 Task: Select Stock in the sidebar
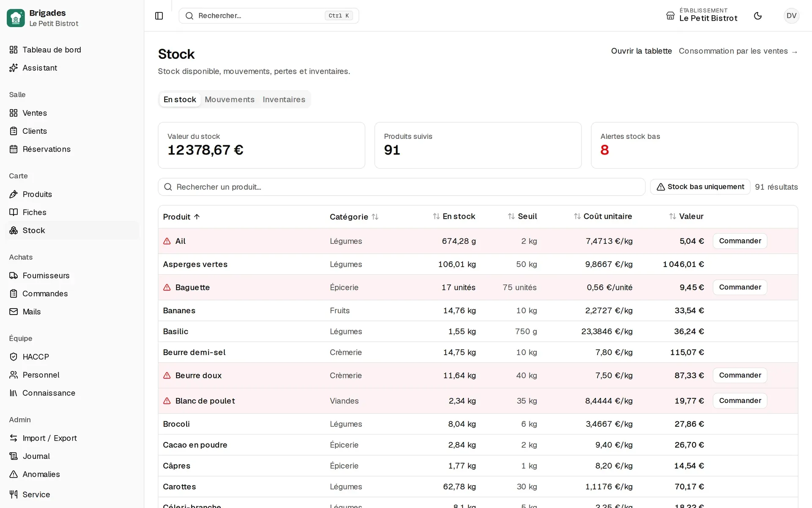[x=72, y=230]
